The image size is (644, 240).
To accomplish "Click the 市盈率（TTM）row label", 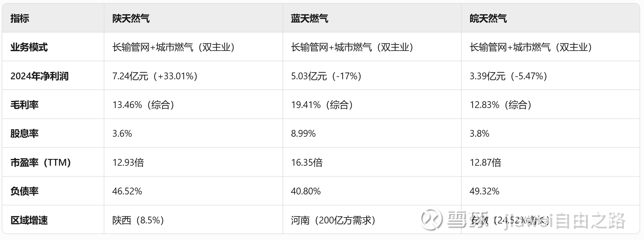I will click(x=41, y=162).
